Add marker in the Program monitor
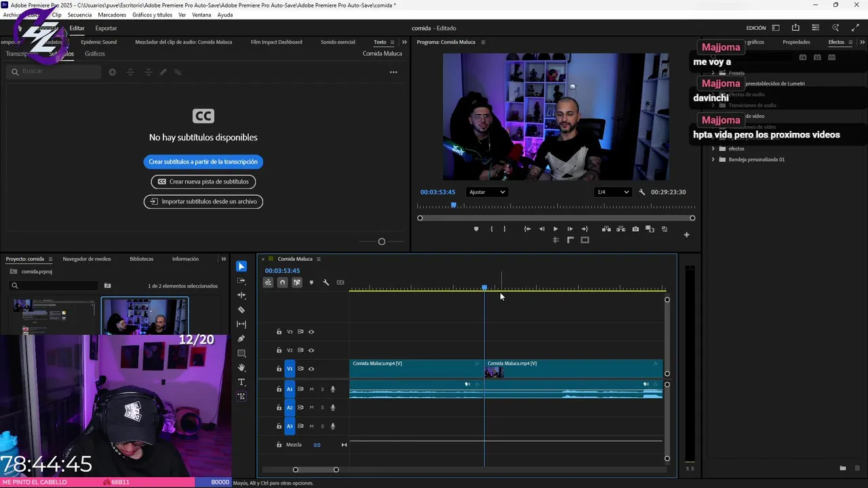Image resolution: width=868 pixels, height=488 pixels. click(x=476, y=229)
